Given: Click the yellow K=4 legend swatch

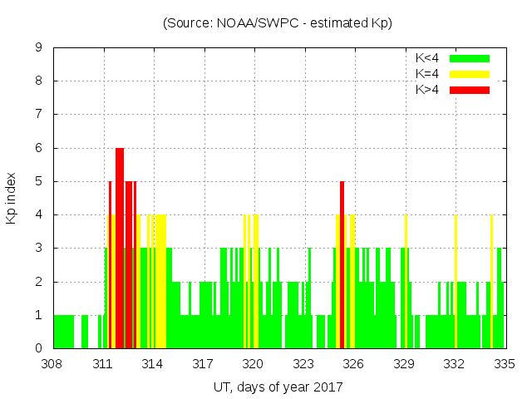Looking at the screenshot, I should click(x=470, y=74).
